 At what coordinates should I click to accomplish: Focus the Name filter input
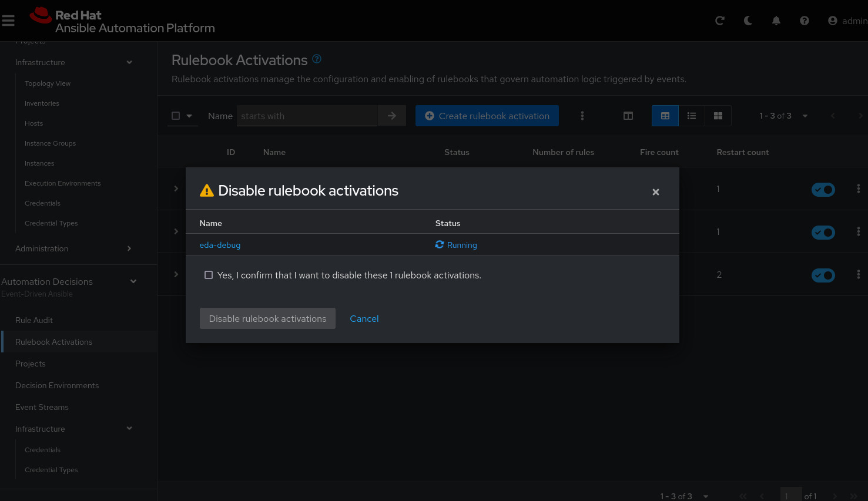(307, 116)
